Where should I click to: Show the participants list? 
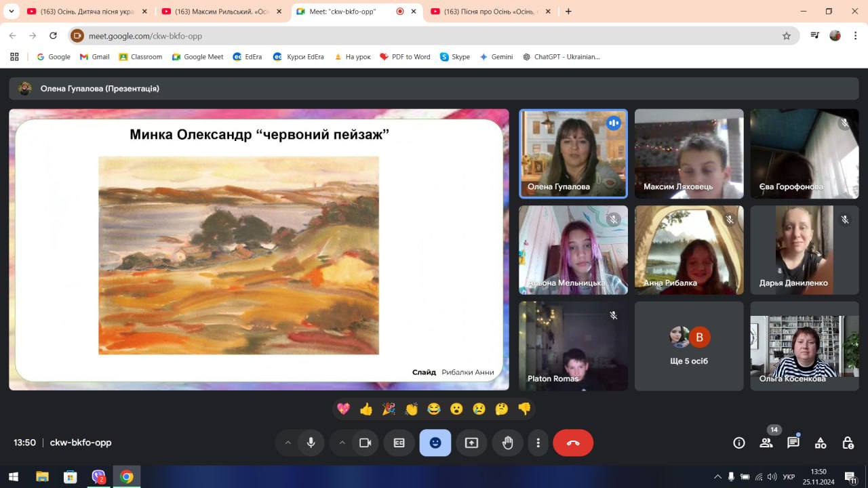[766, 443]
